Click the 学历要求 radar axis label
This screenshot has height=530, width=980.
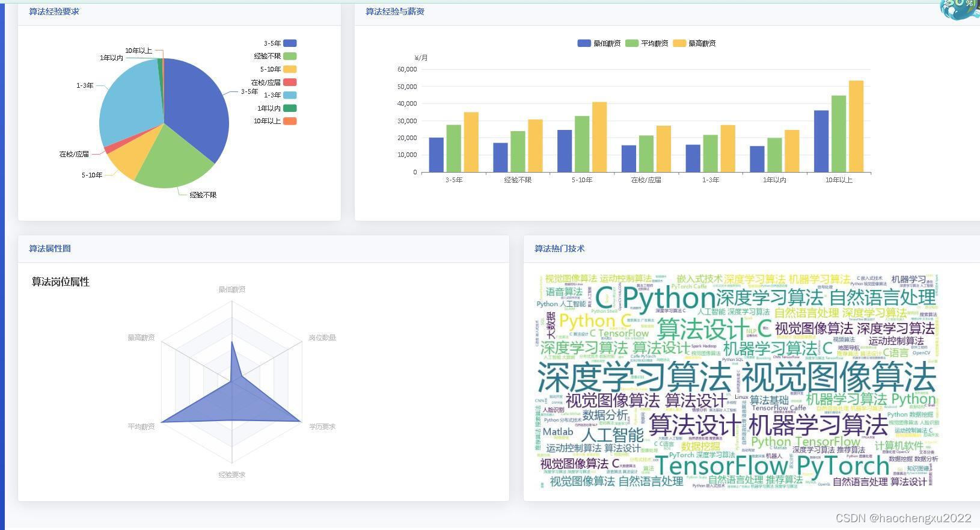pyautogui.click(x=322, y=427)
